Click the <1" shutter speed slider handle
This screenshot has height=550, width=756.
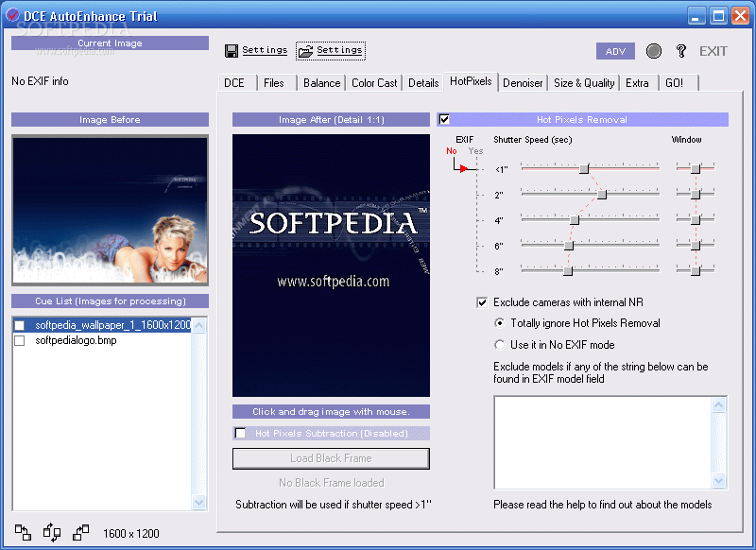(584, 169)
